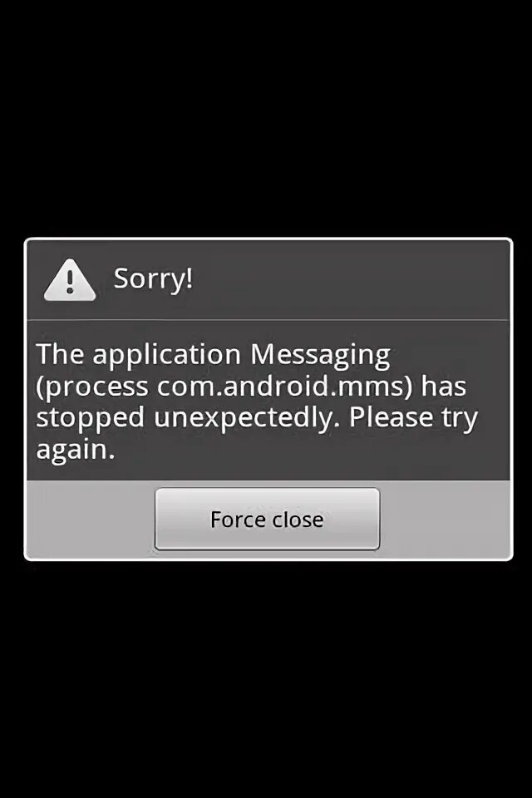Viewport: 532px width, 798px height.
Task: Tap "The application" at message start
Action: point(138,355)
